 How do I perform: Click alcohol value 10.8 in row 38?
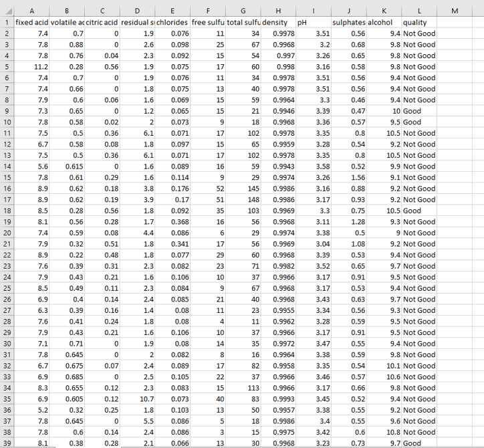tap(384, 432)
